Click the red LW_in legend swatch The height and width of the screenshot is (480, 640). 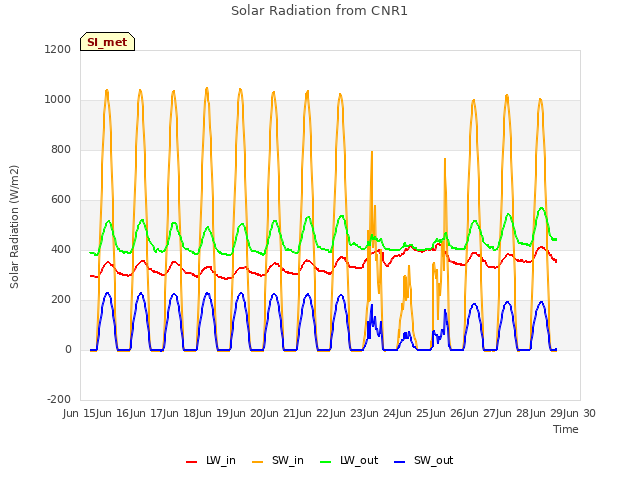(191, 461)
